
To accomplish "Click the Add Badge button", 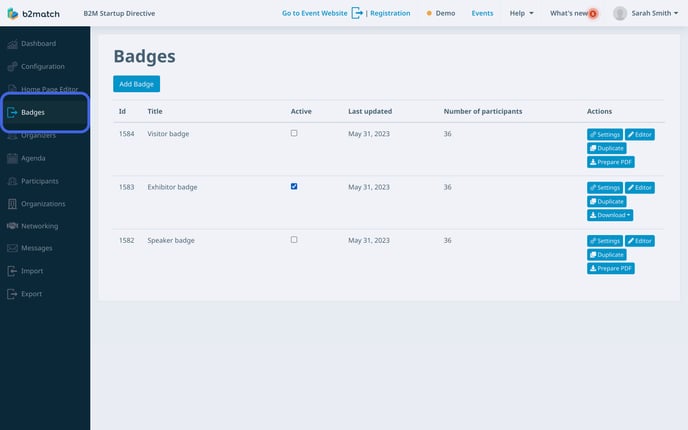I will pos(136,84).
